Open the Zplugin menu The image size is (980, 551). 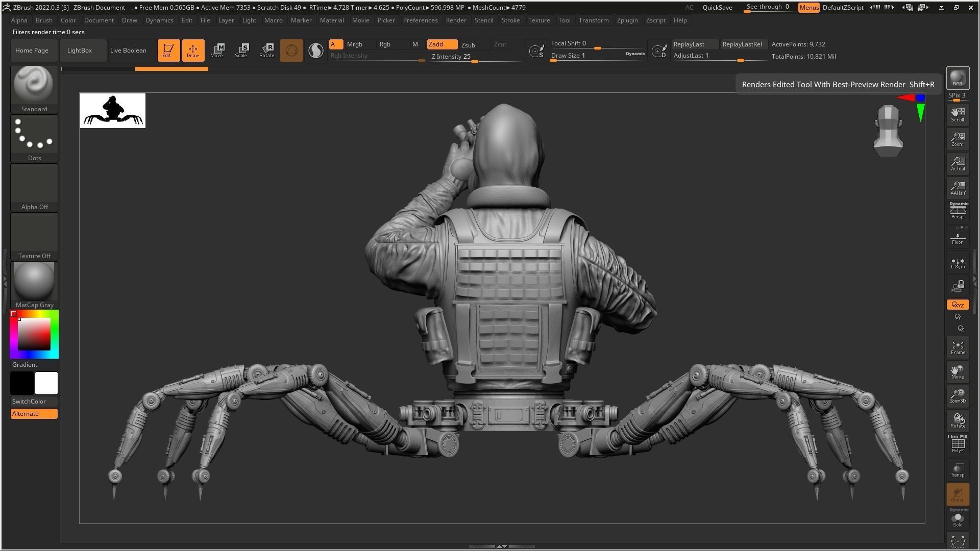pyautogui.click(x=627, y=20)
